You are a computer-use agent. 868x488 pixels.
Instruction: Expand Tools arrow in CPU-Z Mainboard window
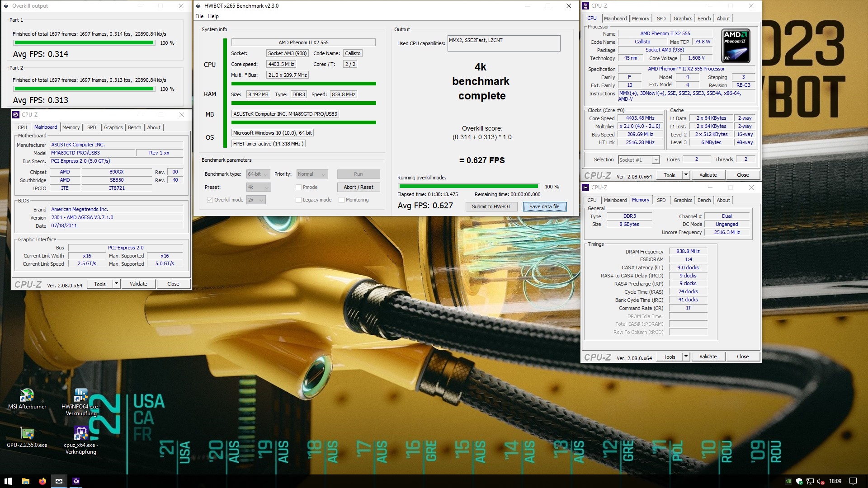[116, 284]
